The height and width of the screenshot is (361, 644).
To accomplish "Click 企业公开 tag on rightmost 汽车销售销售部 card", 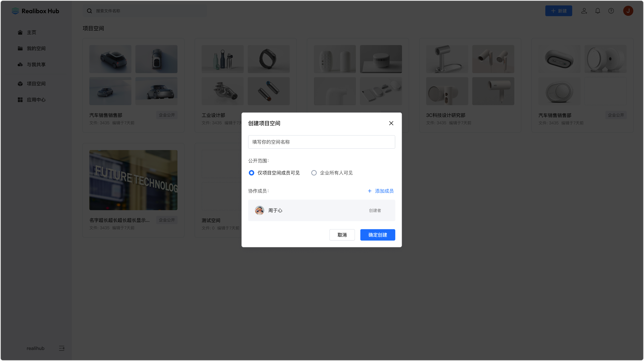I will coord(616,115).
